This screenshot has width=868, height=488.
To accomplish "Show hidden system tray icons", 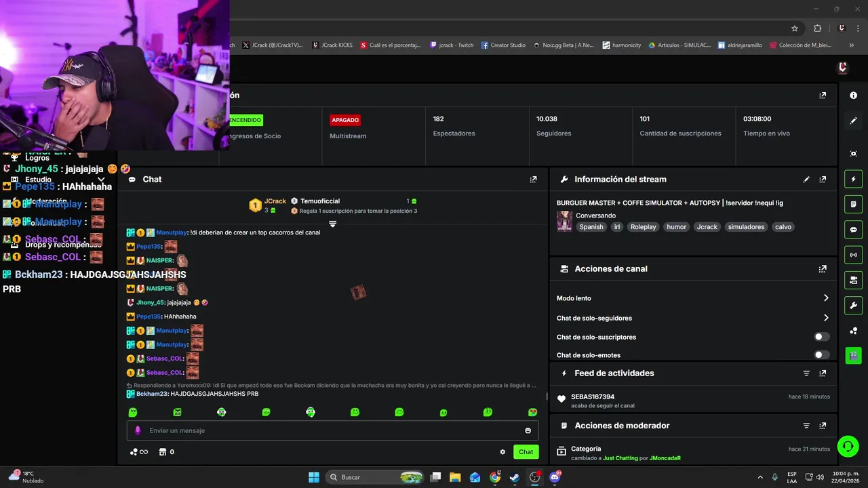I will 759,477.
